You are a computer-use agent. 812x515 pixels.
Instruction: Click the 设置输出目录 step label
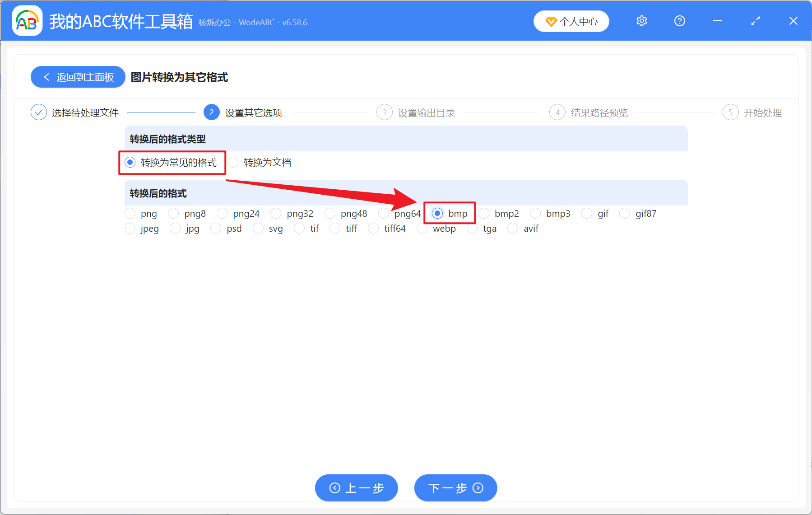[x=426, y=112]
